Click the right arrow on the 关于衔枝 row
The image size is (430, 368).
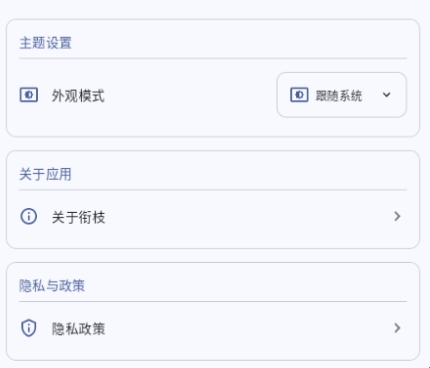(397, 216)
